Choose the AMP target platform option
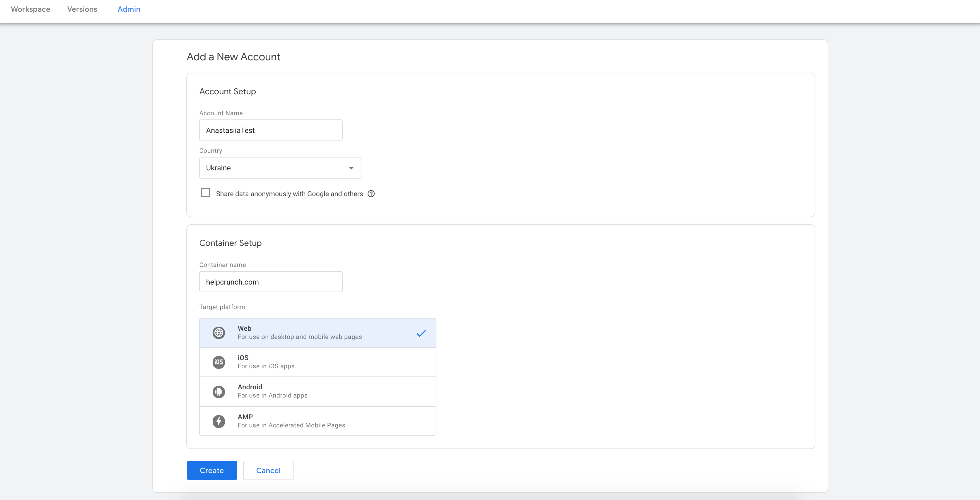 [x=318, y=421]
